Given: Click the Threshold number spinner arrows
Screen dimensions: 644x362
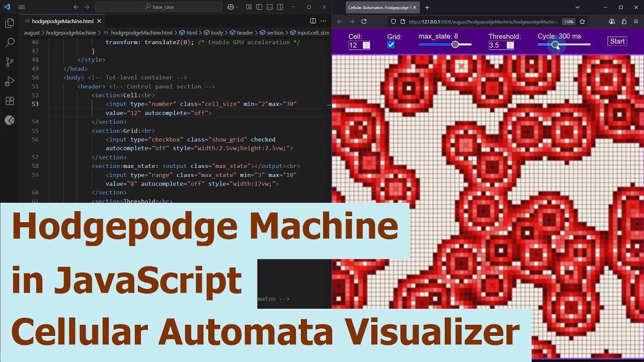Looking at the screenshot, I should point(510,45).
